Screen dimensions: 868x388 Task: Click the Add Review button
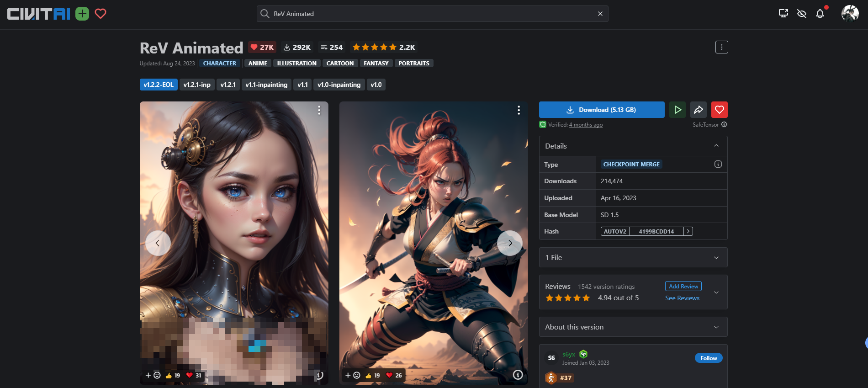[683, 286]
